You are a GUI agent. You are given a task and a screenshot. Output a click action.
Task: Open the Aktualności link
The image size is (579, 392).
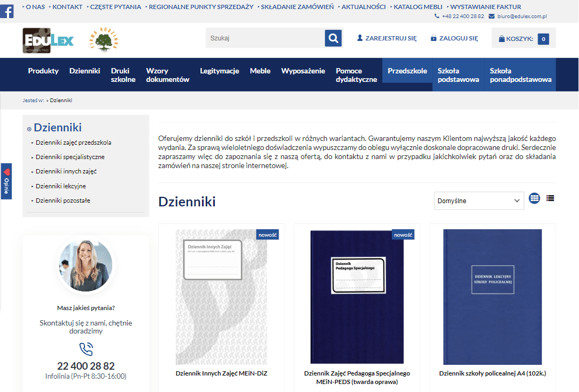(363, 7)
